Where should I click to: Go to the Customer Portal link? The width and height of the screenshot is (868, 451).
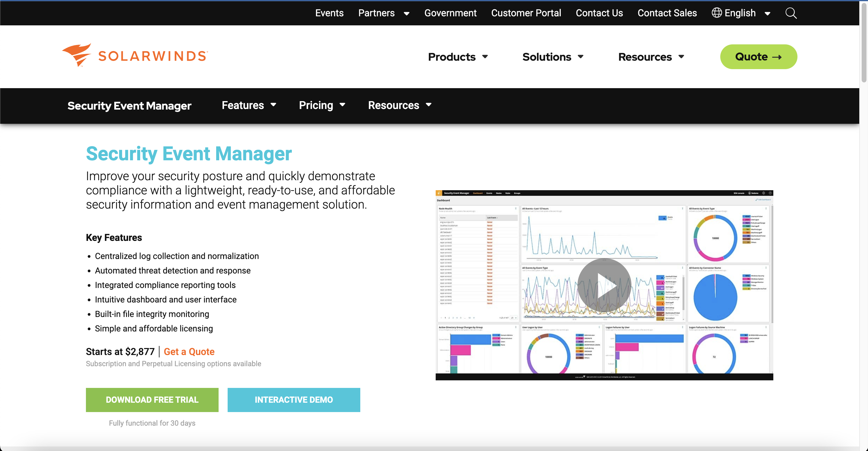click(x=526, y=13)
